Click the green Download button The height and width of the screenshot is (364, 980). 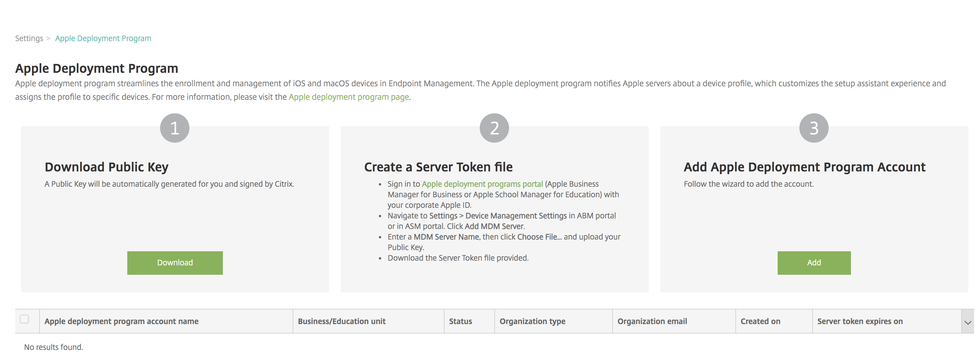pyautogui.click(x=174, y=263)
